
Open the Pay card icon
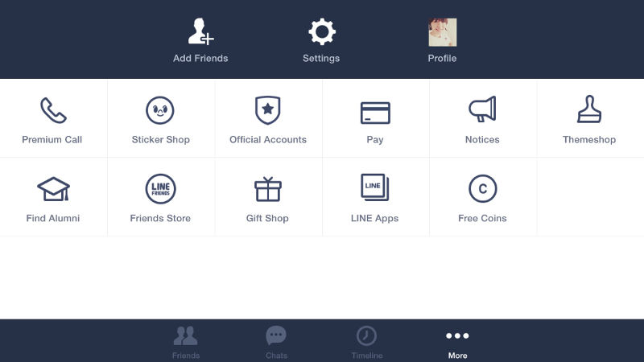point(375,113)
